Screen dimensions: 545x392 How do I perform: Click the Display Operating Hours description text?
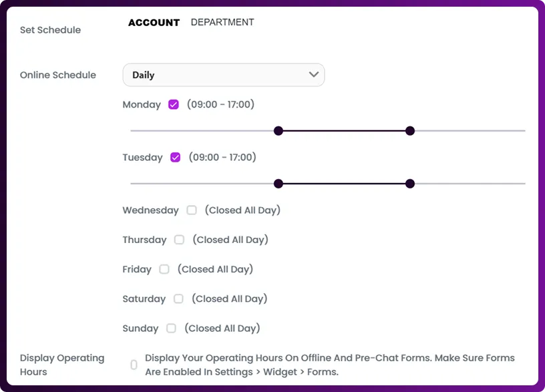pyautogui.click(x=329, y=365)
